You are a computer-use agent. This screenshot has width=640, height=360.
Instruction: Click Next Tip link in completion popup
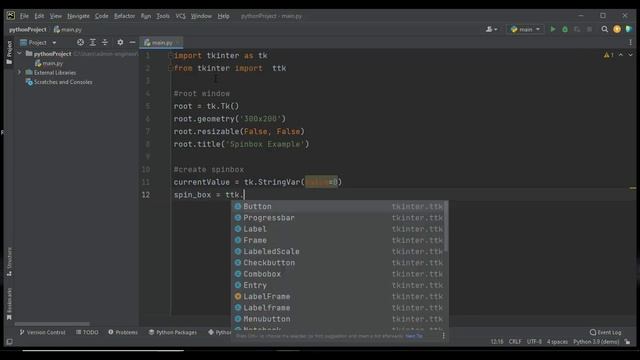(x=414, y=336)
